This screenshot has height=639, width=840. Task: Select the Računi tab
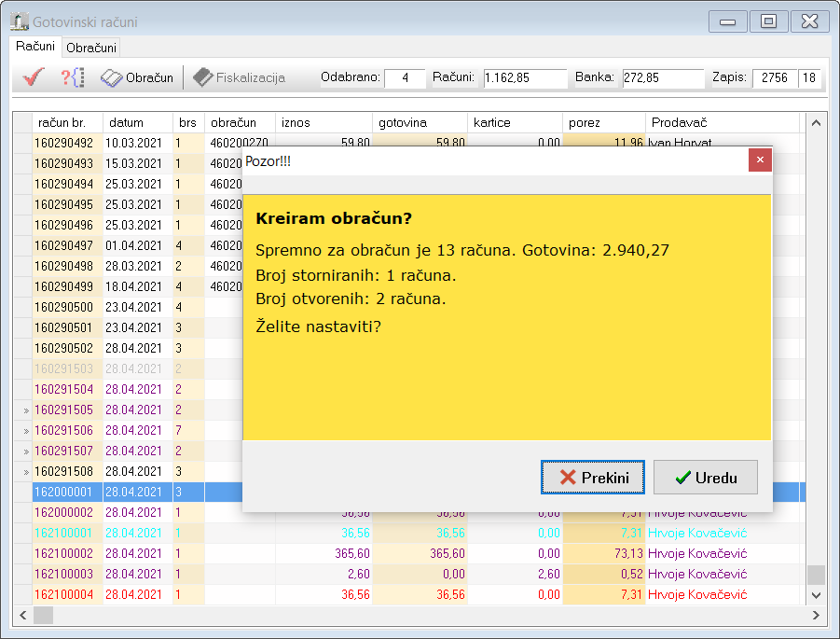36,46
